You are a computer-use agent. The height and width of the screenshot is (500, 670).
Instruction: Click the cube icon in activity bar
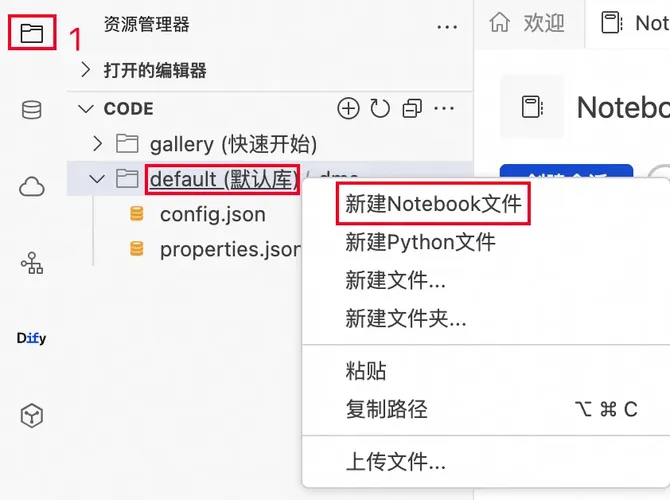point(32,416)
